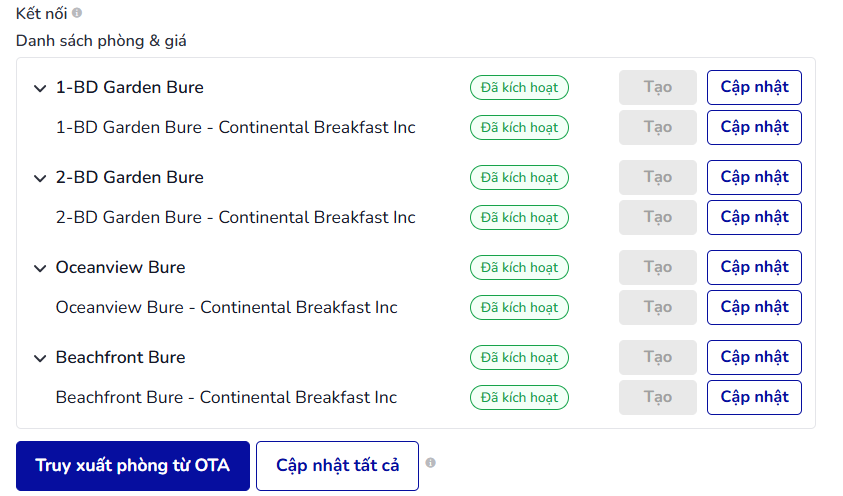This screenshot has width=843, height=496.
Task: Collapse the 1-BD Garden Bure row
Action: (x=40, y=88)
